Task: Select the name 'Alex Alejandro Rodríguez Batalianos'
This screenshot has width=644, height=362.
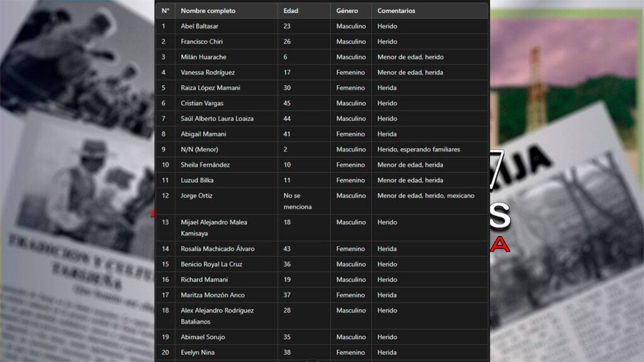Action: point(217,316)
